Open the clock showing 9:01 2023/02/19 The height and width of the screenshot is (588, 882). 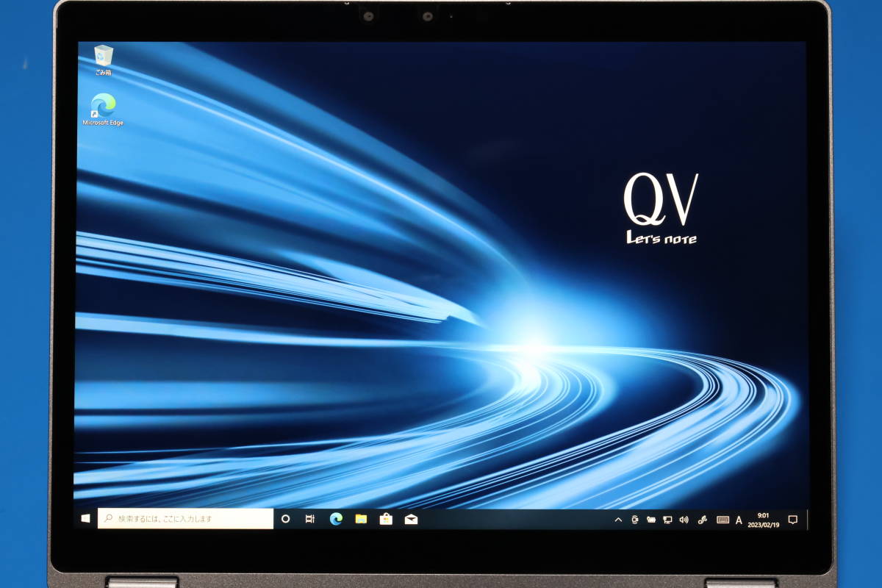[762, 520]
